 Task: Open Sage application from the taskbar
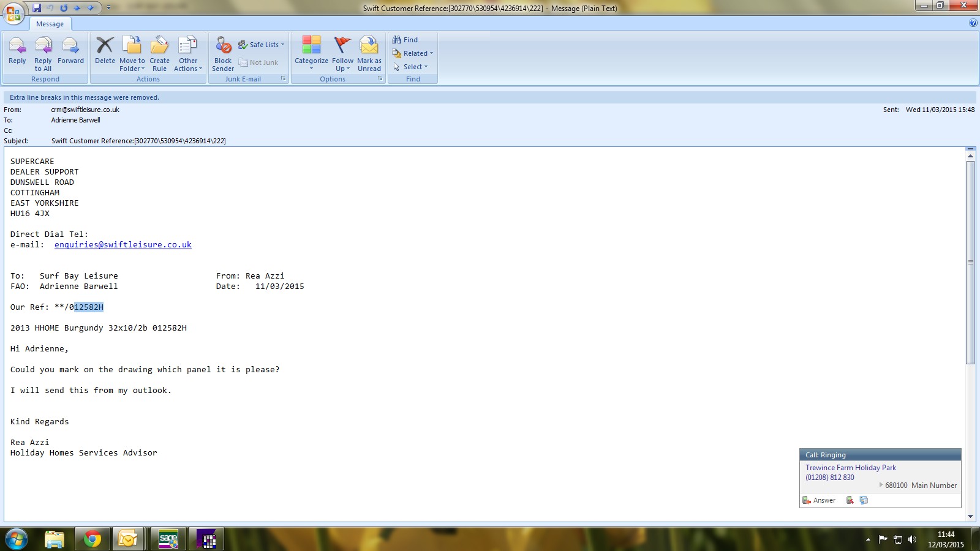tap(168, 539)
